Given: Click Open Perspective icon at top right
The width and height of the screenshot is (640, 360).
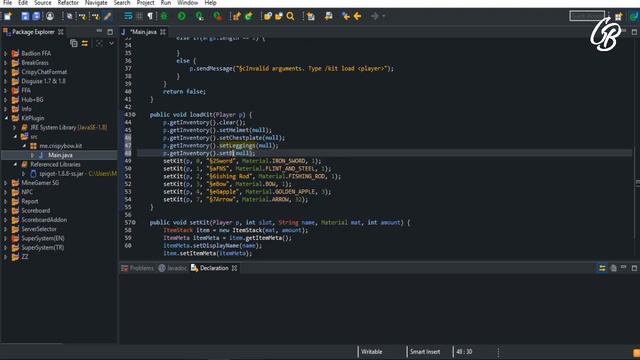Looking at the screenshot, I should [x=618, y=16].
